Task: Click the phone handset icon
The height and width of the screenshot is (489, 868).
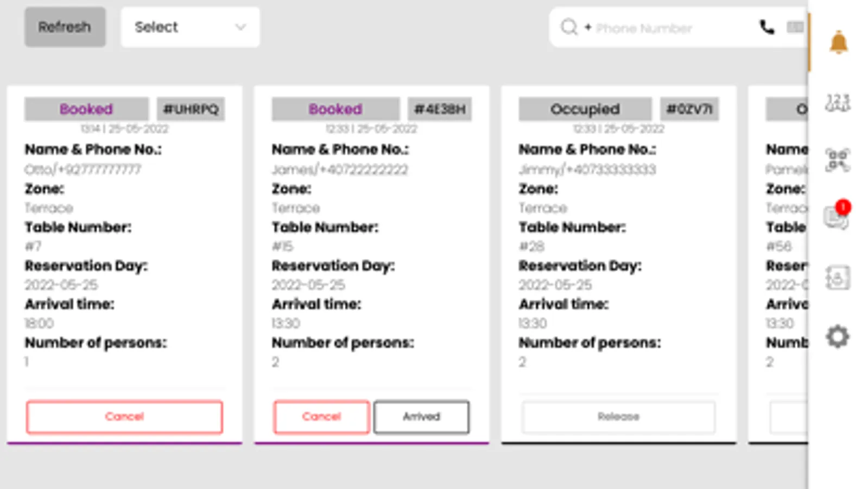Action: click(x=766, y=27)
